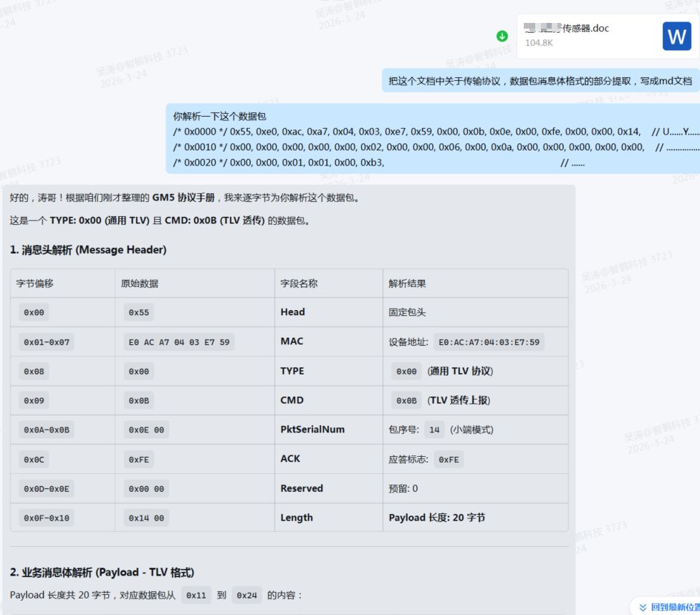Open the Word document via the blue W icon

(676, 35)
